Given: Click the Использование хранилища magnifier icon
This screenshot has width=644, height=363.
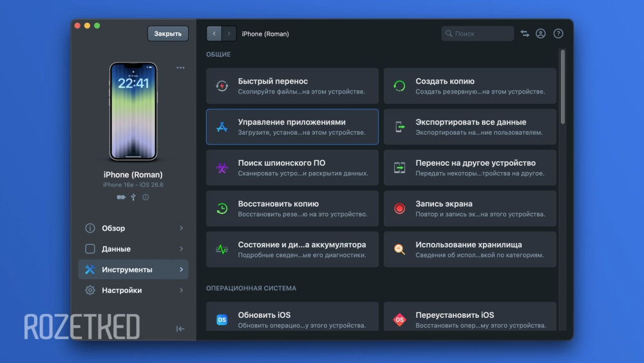Looking at the screenshot, I should point(399,249).
